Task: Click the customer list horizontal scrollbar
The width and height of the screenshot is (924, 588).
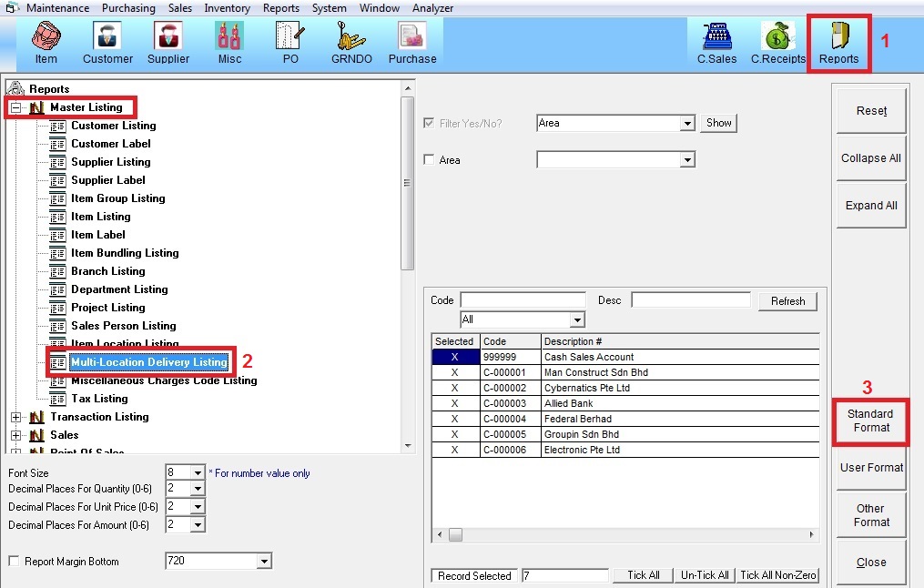Action: pos(624,534)
